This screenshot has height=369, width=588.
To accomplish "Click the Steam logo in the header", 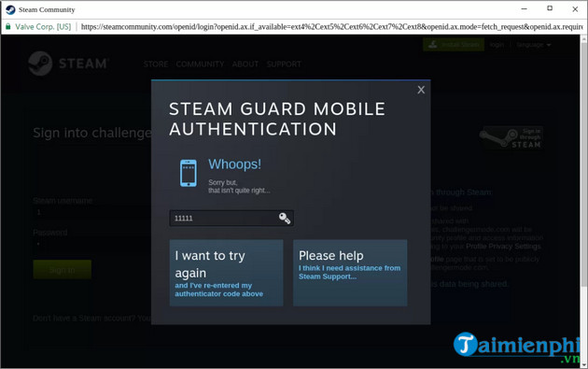I will pyautogui.click(x=69, y=64).
